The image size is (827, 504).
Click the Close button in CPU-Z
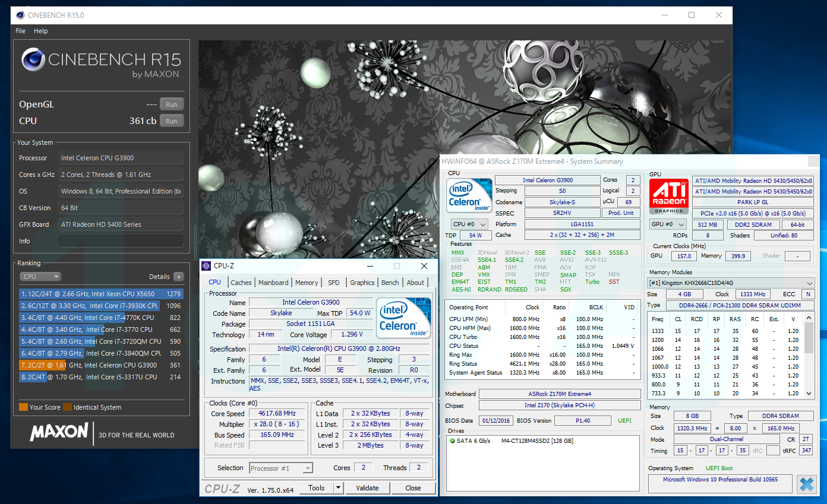point(413,488)
